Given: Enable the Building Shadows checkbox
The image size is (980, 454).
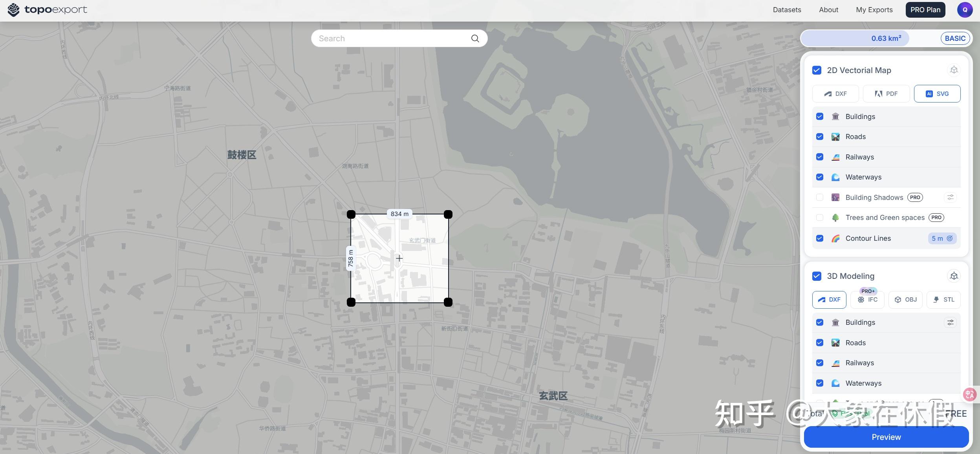Looking at the screenshot, I should [820, 198].
